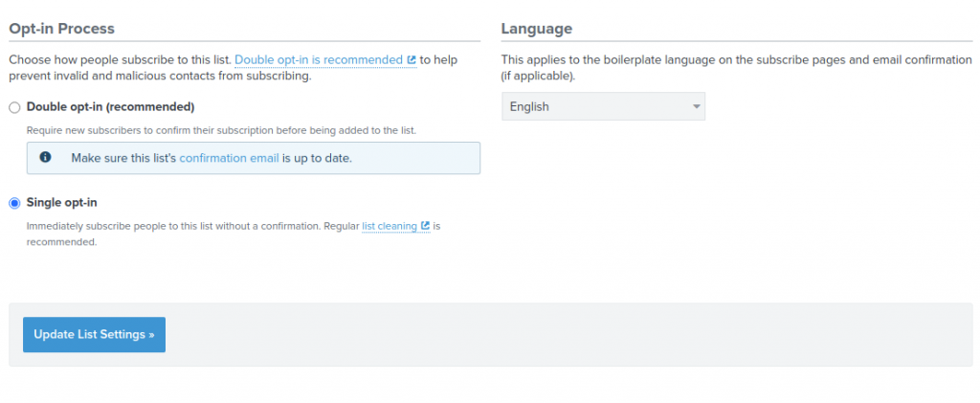Click the info icon in the notice box

[45, 157]
